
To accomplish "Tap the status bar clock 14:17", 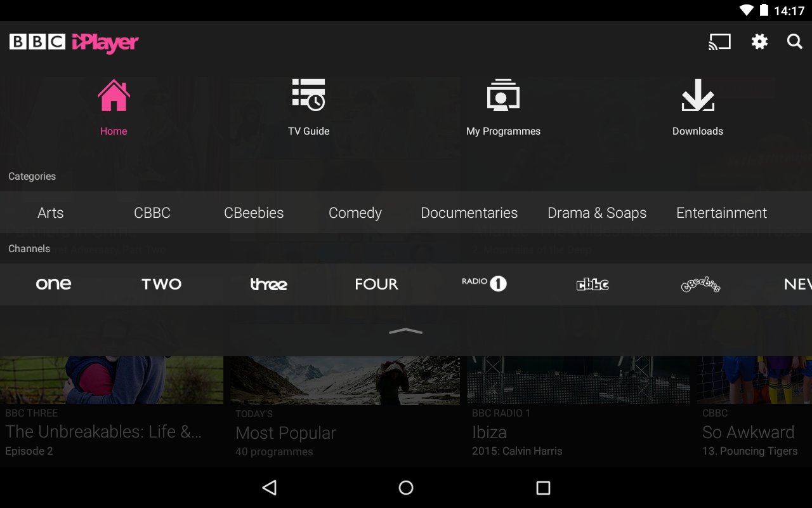I will tap(789, 11).
